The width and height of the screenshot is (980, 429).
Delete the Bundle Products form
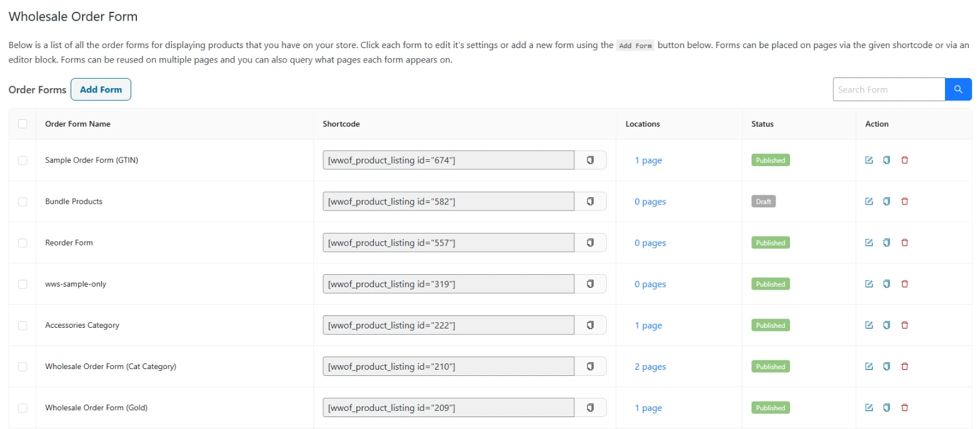click(904, 202)
